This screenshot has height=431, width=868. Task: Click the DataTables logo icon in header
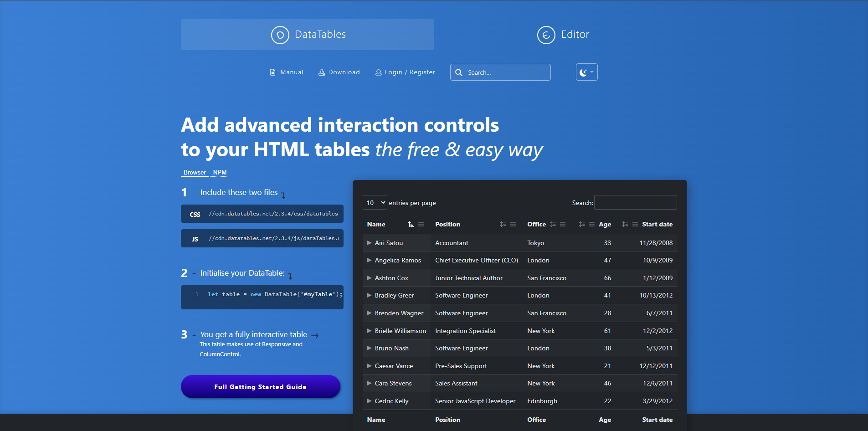(280, 35)
